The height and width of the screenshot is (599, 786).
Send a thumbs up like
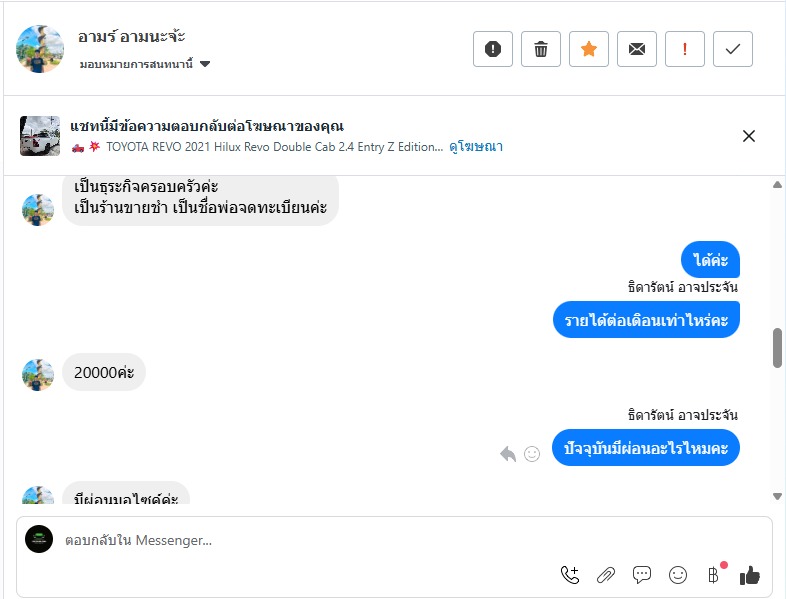(x=750, y=575)
